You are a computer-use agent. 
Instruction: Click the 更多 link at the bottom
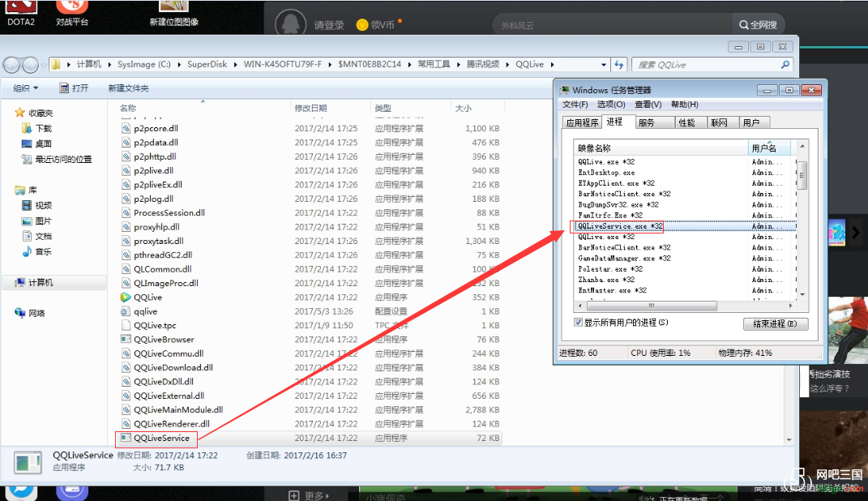point(310,495)
